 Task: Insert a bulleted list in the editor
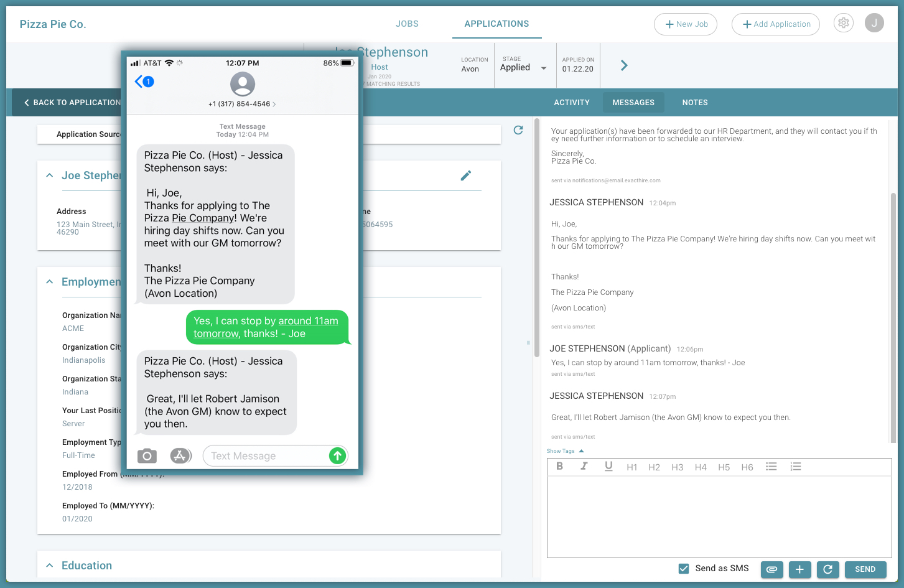click(x=771, y=466)
